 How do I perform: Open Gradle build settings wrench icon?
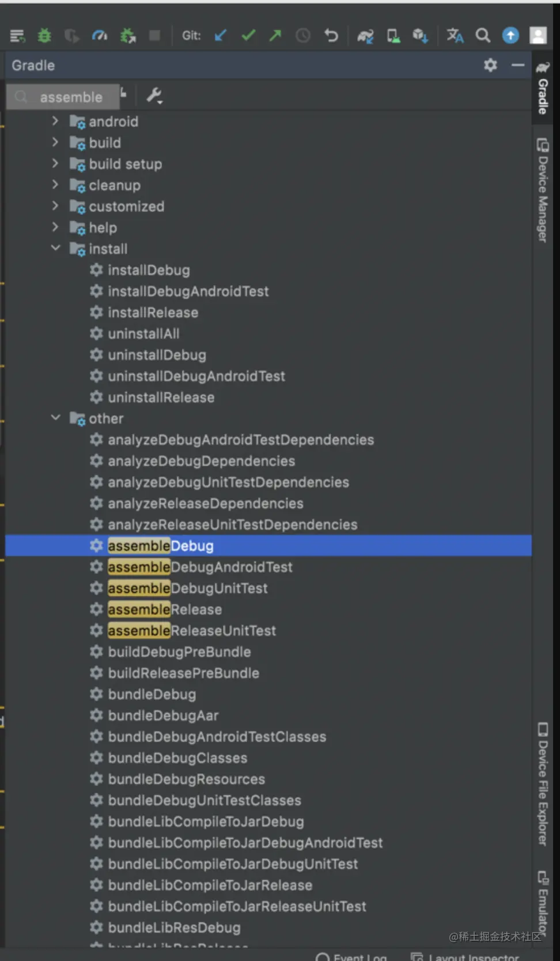coord(154,96)
